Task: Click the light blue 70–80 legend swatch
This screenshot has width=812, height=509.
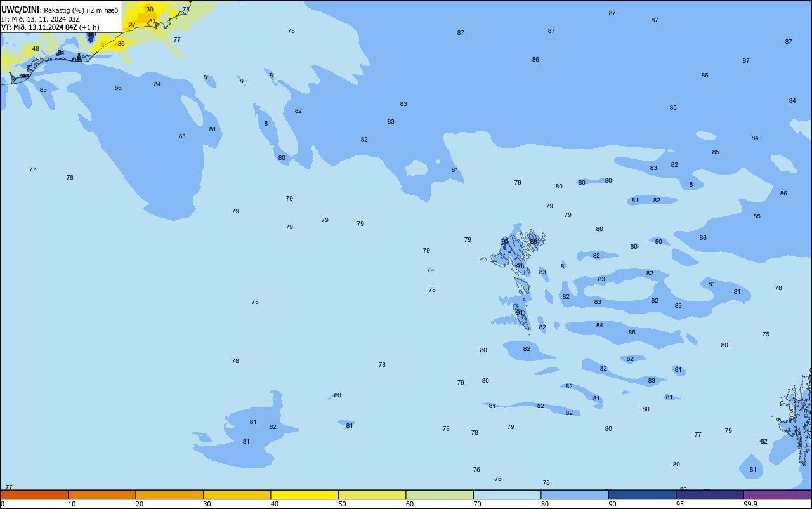Action: [507, 494]
